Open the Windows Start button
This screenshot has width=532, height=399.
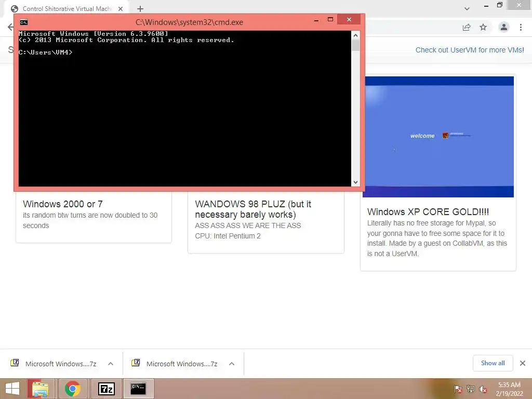click(12, 389)
